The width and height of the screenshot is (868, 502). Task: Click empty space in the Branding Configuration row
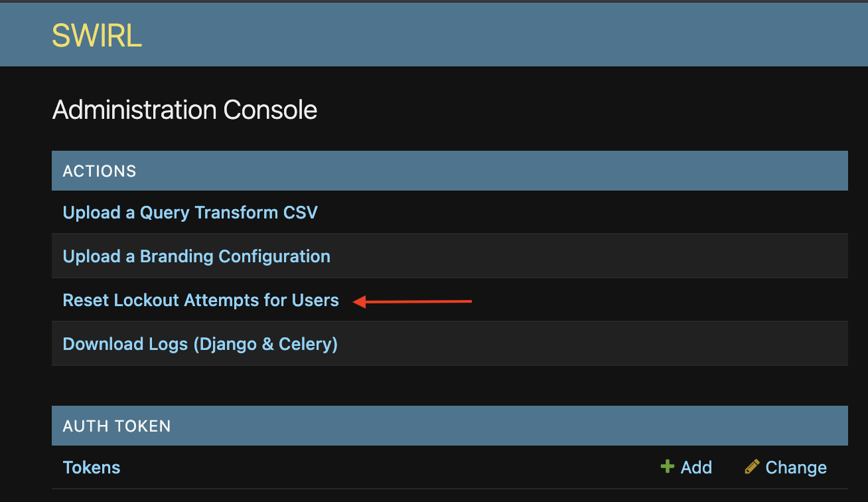[x=591, y=256]
